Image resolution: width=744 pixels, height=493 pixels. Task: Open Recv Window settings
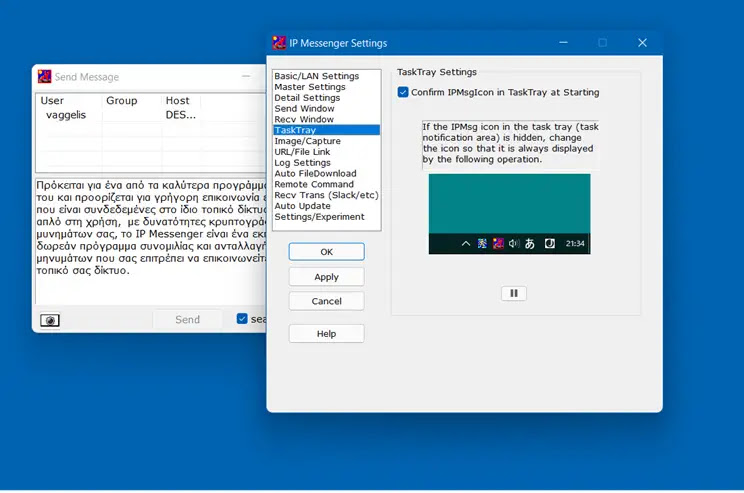click(326, 120)
